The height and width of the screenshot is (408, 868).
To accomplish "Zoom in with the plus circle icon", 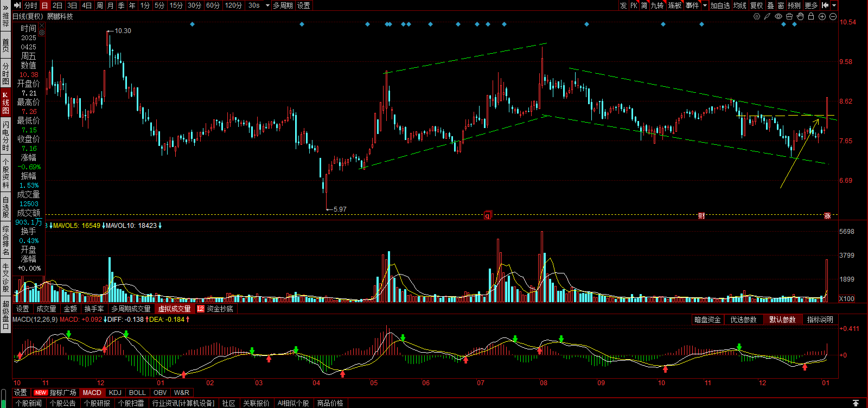I will tap(822, 16).
